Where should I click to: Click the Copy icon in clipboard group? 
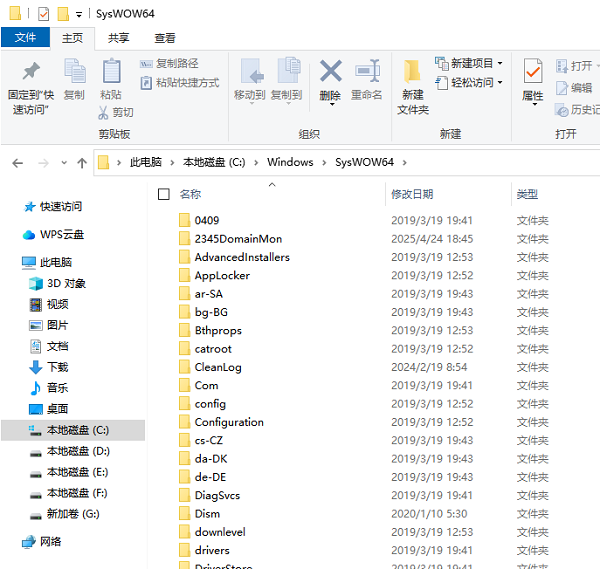tap(75, 71)
